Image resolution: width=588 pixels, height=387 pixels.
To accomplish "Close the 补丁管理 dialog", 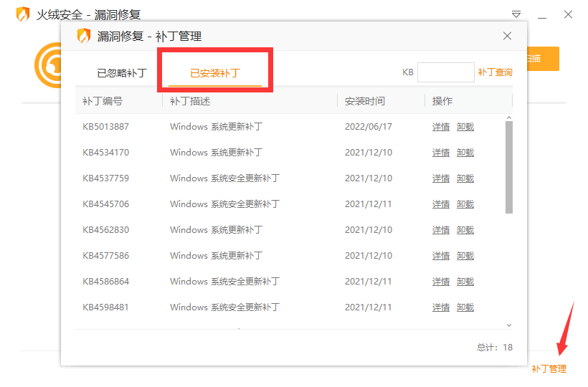I will tap(507, 36).
